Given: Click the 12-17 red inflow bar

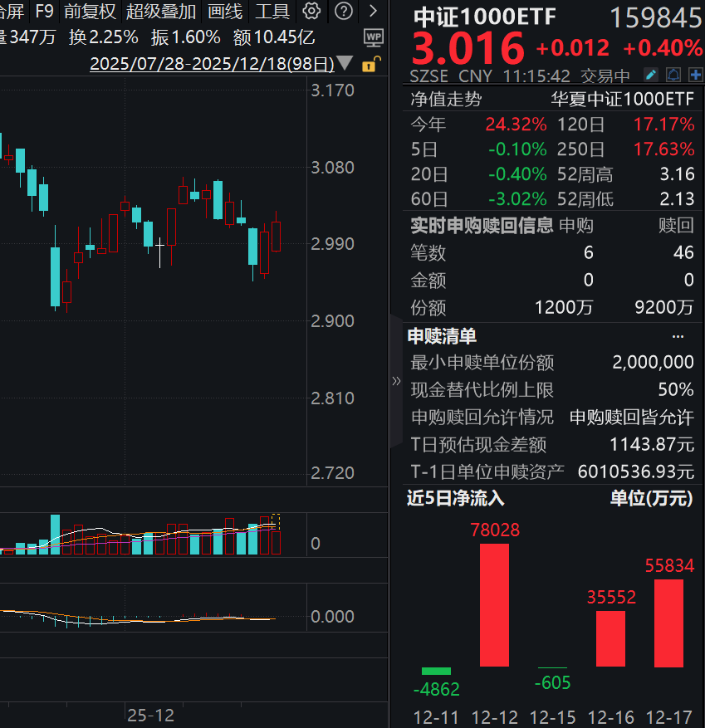Looking at the screenshot, I should pyautogui.click(x=668, y=623).
